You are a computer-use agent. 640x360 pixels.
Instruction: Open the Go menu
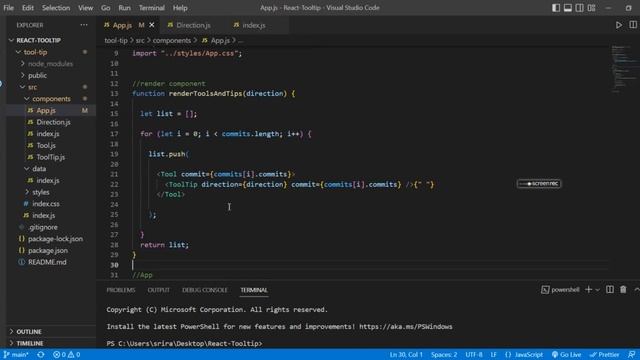pos(105,8)
